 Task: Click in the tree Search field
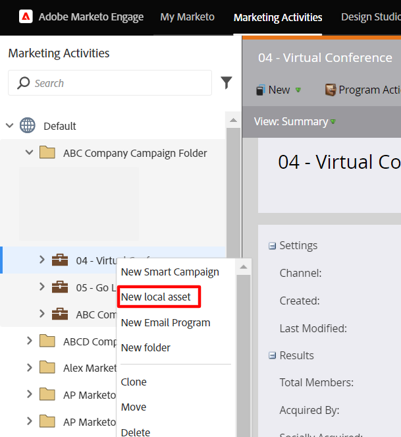[110, 83]
